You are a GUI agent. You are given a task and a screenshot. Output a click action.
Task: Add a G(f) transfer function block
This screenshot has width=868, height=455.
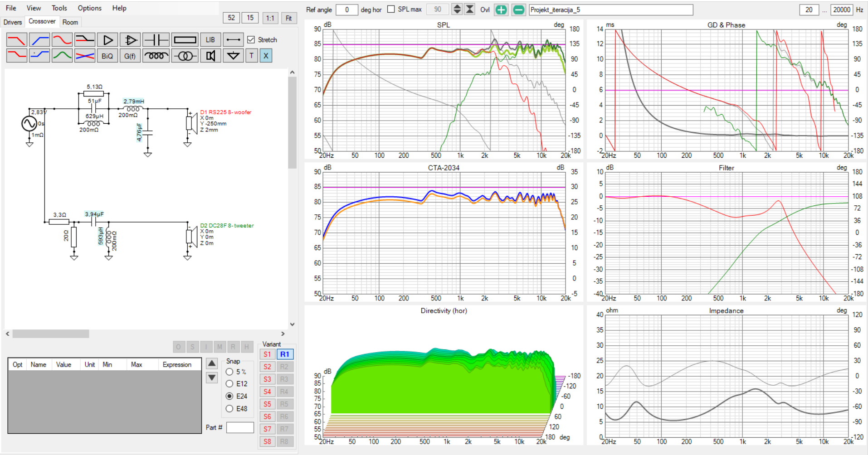coord(130,56)
